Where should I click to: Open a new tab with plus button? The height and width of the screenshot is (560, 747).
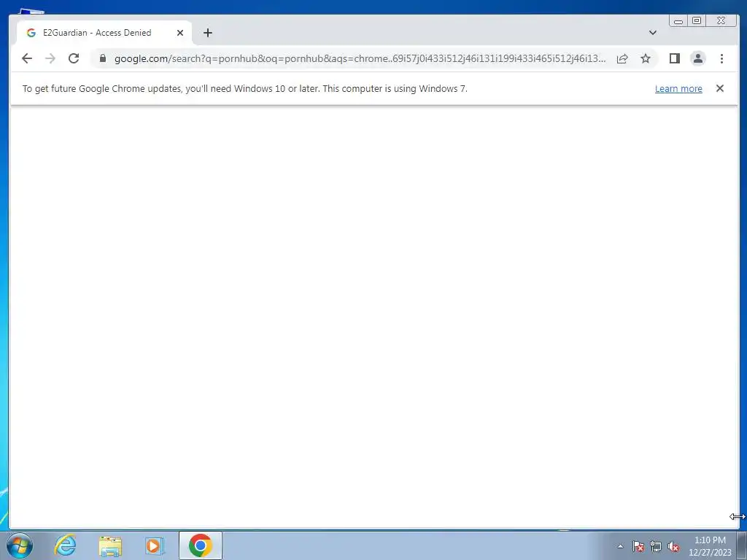pyautogui.click(x=208, y=33)
